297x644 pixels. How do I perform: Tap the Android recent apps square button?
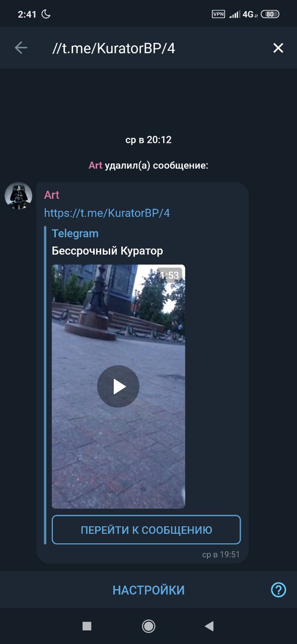click(87, 626)
